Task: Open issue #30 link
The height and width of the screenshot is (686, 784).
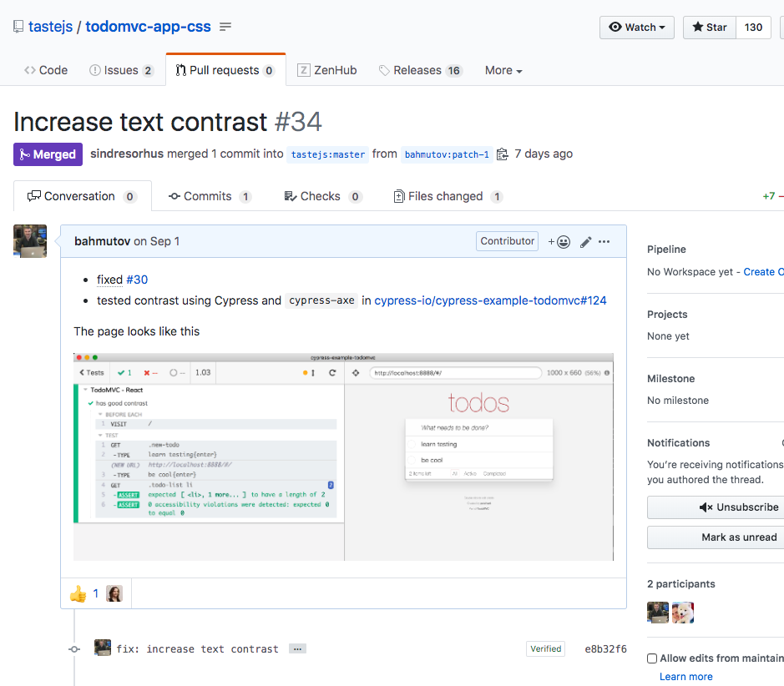Action: click(137, 280)
